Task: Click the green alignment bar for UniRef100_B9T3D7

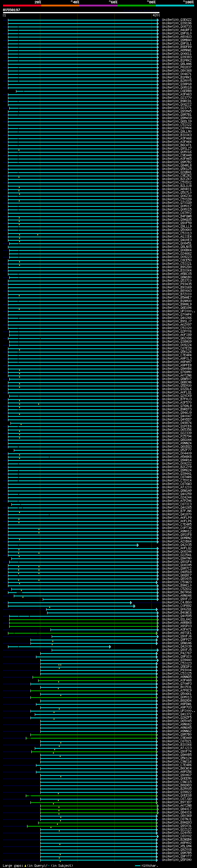Action: click(94, 802)
